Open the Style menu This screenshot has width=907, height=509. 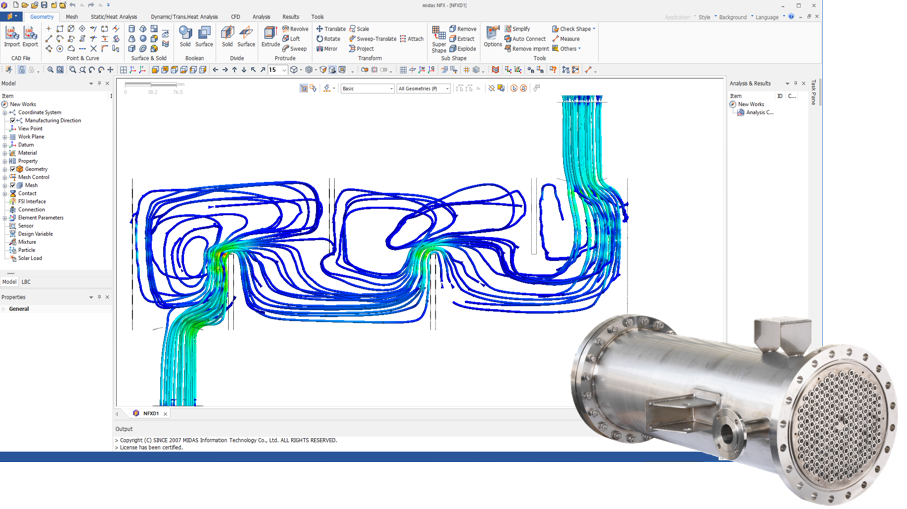(704, 17)
